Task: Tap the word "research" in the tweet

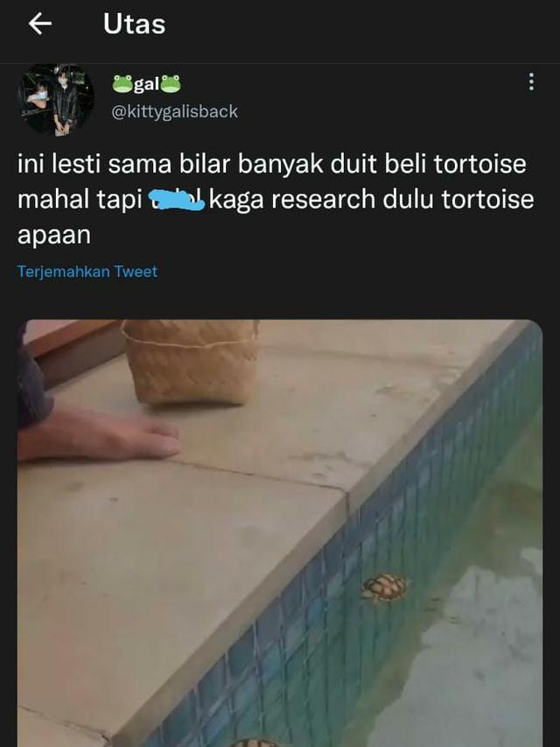Action: pyautogui.click(x=324, y=200)
